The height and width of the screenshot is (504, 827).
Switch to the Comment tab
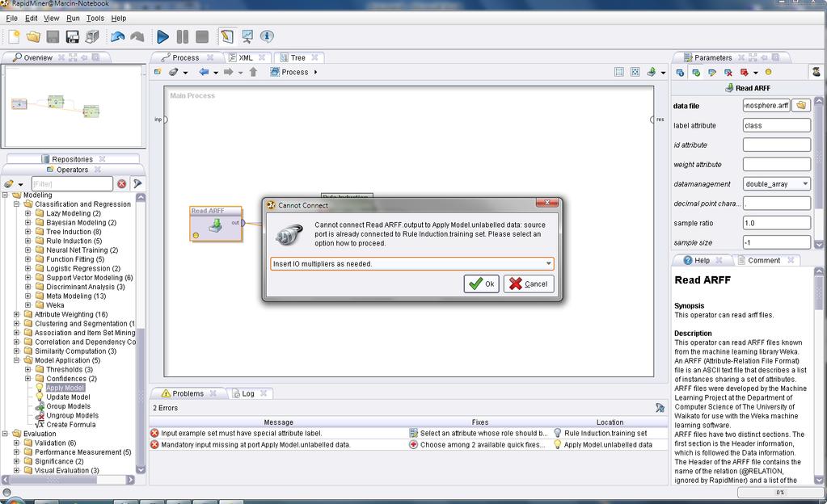coord(764,260)
